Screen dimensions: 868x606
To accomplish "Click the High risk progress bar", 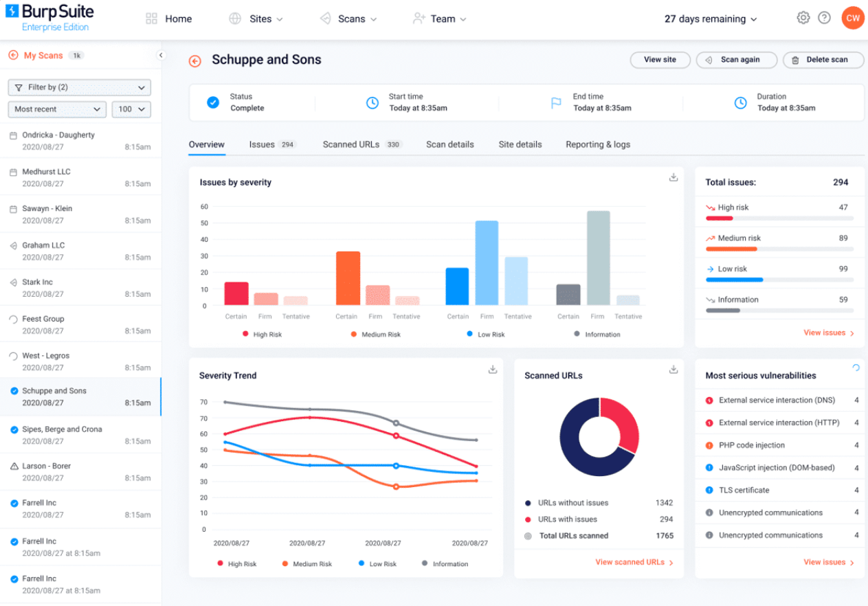I will 779,218.
